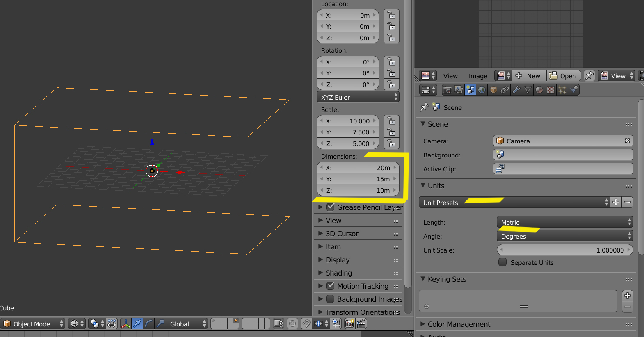Open the Render properties tab
Viewport: 644px width, 337px height.
point(448,90)
